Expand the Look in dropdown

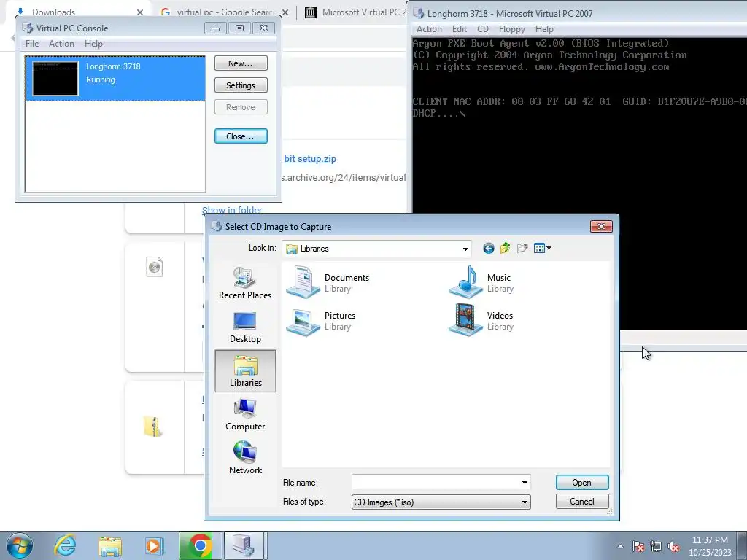(x=465, y=249)
